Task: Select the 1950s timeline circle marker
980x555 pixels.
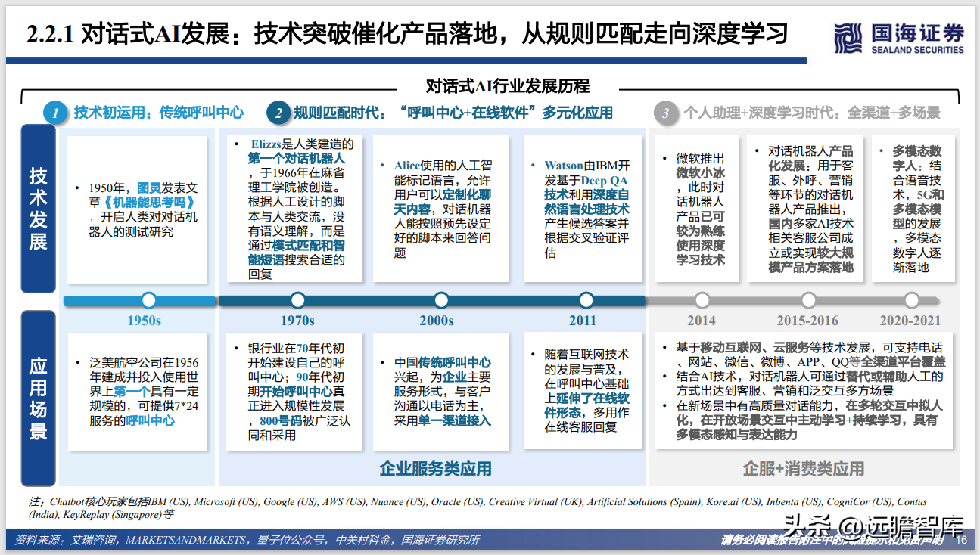Action: click(x=148, y=300)
